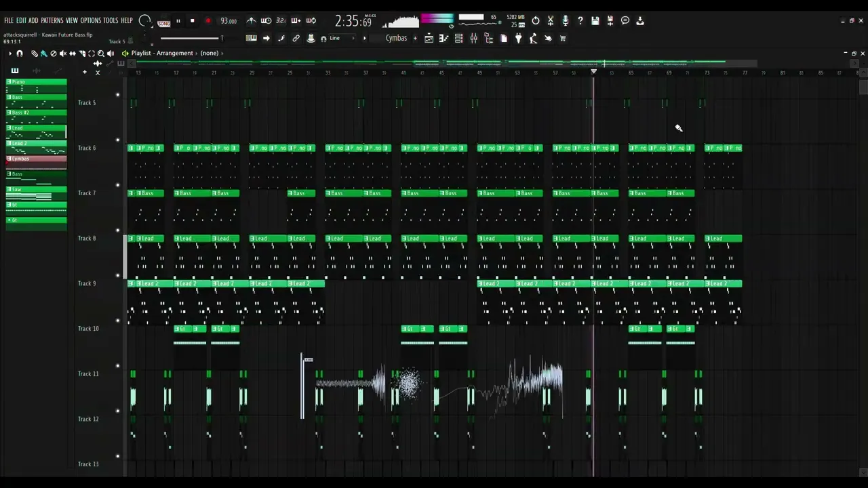868x488 pixels.
Task: Click the playlist vertical scrollbar
Action: coord(863,87)
